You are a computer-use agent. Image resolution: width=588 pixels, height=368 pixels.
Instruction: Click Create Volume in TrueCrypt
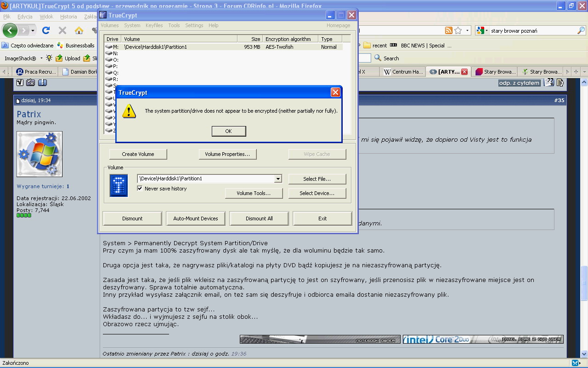138,154
